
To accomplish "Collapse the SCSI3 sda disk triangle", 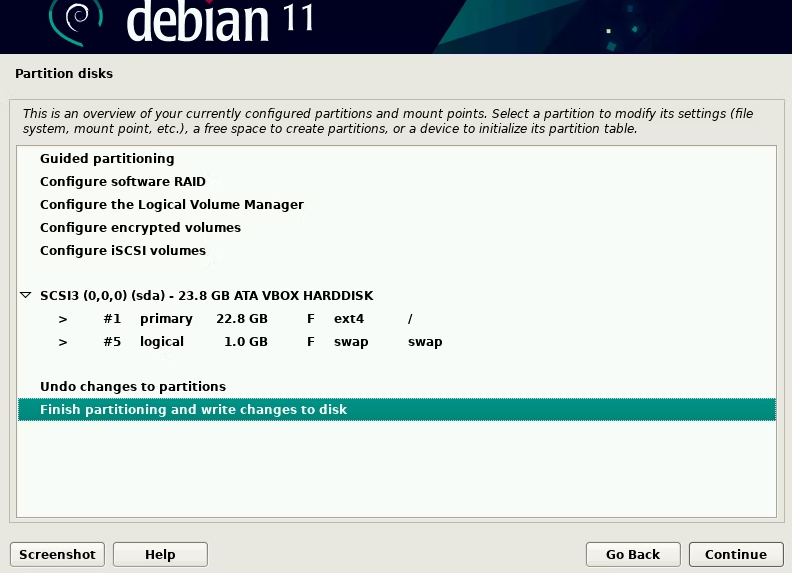I will pyautogui.click(x=26, y=295).
